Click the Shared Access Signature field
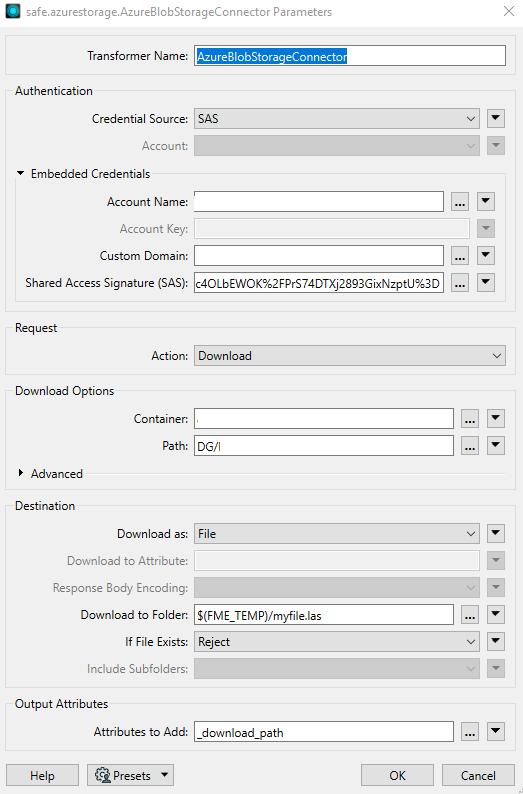 click(x=319, y=283)
